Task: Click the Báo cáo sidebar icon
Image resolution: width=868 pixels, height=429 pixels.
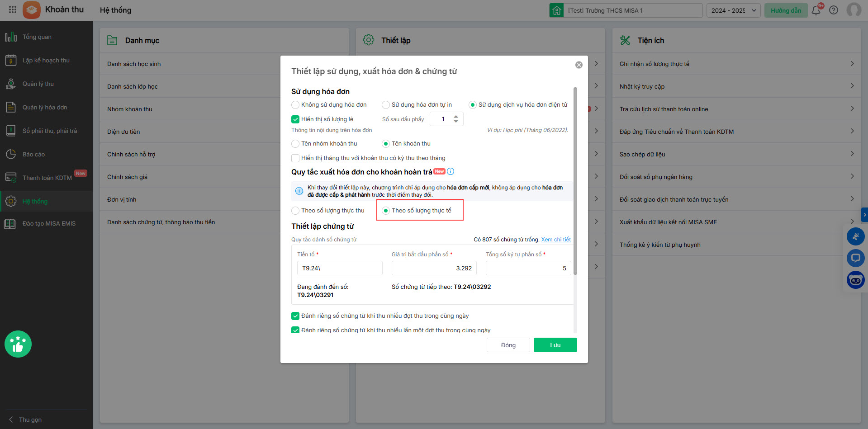Action: tap(11, 154)
